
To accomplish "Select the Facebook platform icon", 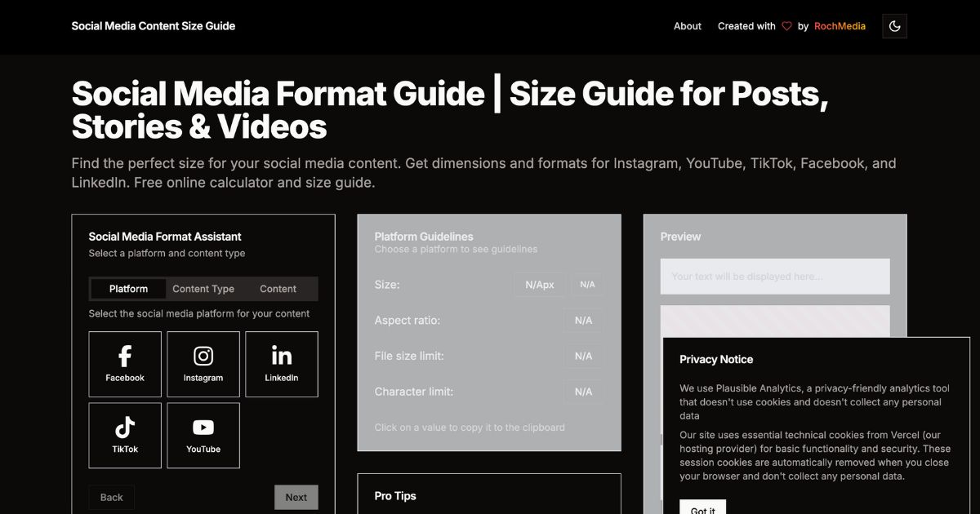I will pyautogui.click(x=125, y=364).
